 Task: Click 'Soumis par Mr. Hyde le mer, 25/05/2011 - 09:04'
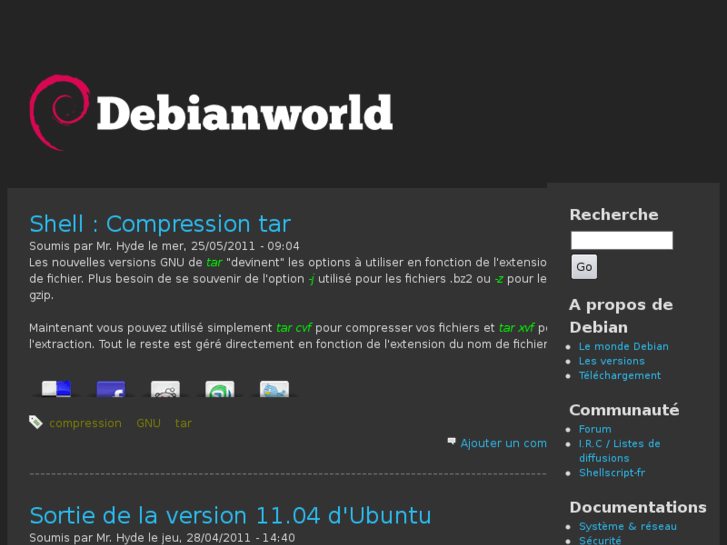click(164, 246)
